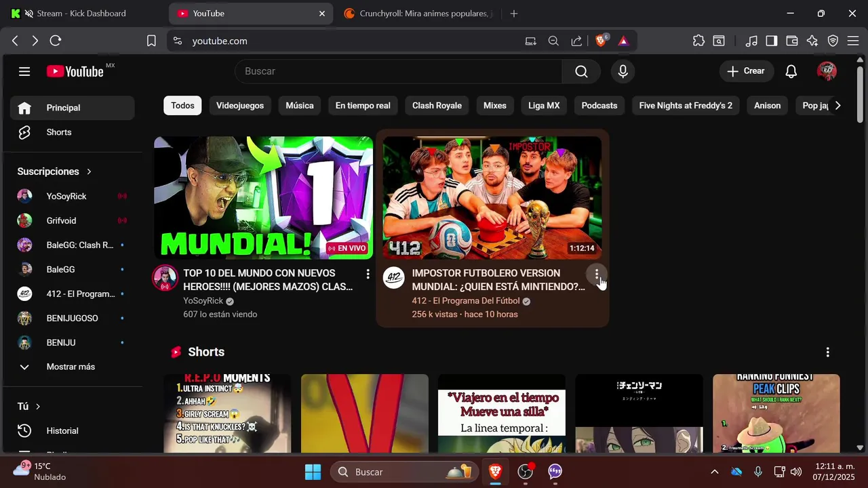Select Five Nights at Freddy's 2 chip
The width and height of the screenshot is (868, 488).
[x=686, y=106]
